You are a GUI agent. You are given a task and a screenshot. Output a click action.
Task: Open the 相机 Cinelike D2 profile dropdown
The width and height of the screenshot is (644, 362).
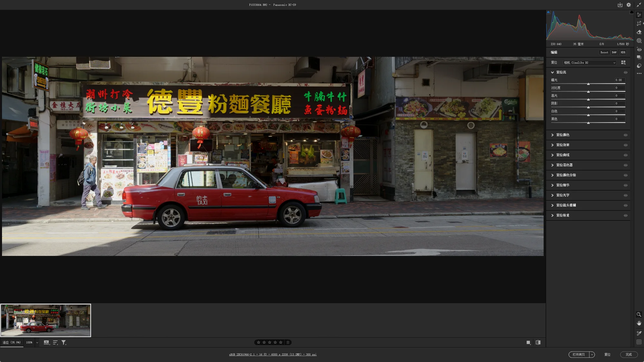coord(589,63)
